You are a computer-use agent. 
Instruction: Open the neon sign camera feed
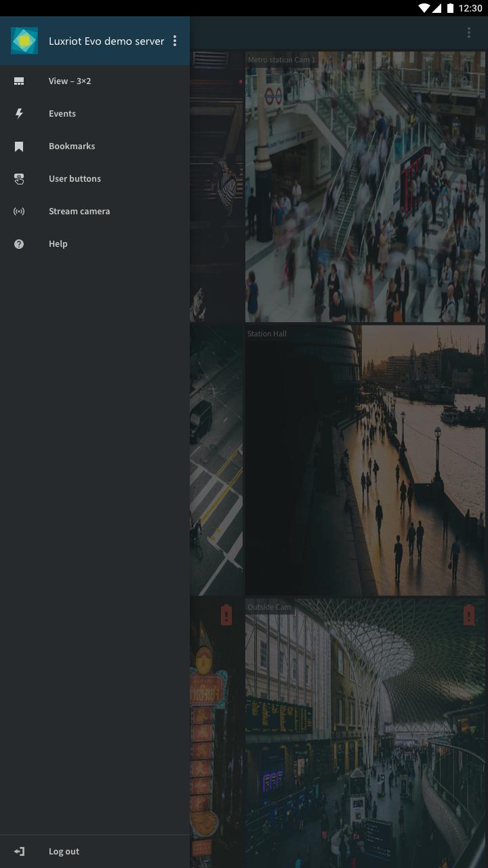pyautogui.click(x=216, y=733)
